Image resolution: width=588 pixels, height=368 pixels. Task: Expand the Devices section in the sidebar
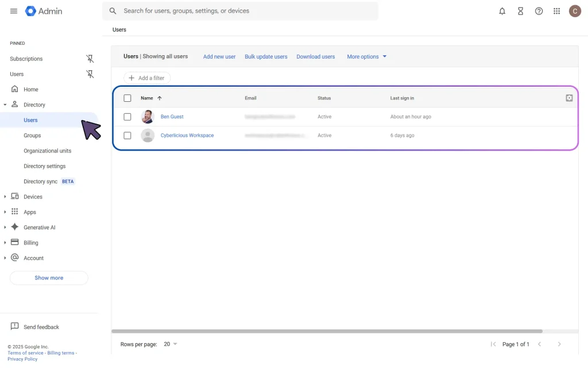pos(5,197)
